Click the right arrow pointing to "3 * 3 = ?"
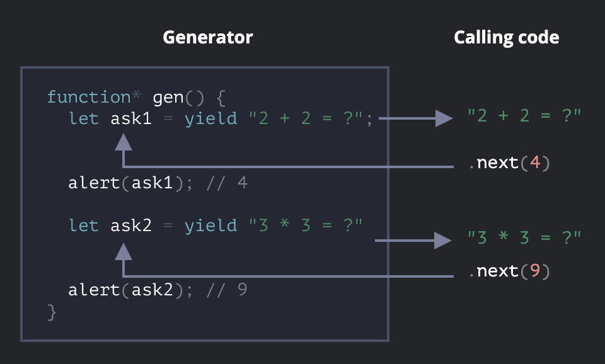605x364 pixels. click(x=443, y=240)
